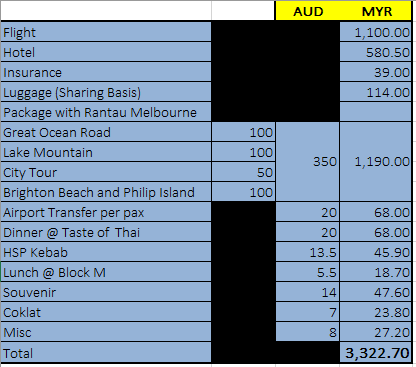Screen dimensions: 416x367
Task: Click Brighton Beach and Philip Island label
Action: (x=106, y=192)
